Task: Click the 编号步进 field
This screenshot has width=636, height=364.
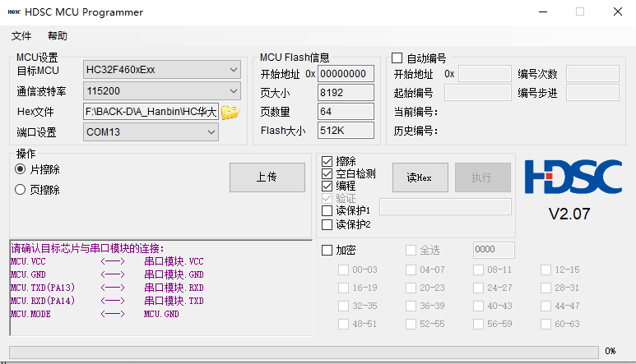Action: point(592,93)
